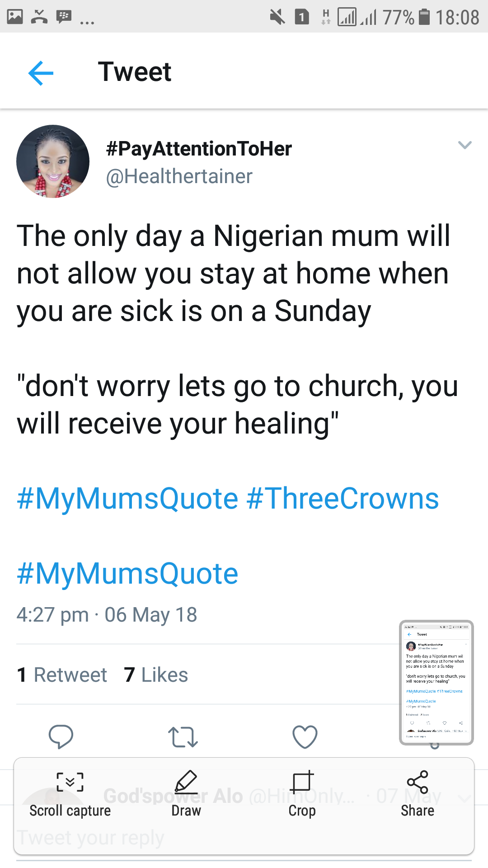This screenshot has height=868, width=488.
Task: View the 1 Retweet list
Action: [62, 675]
